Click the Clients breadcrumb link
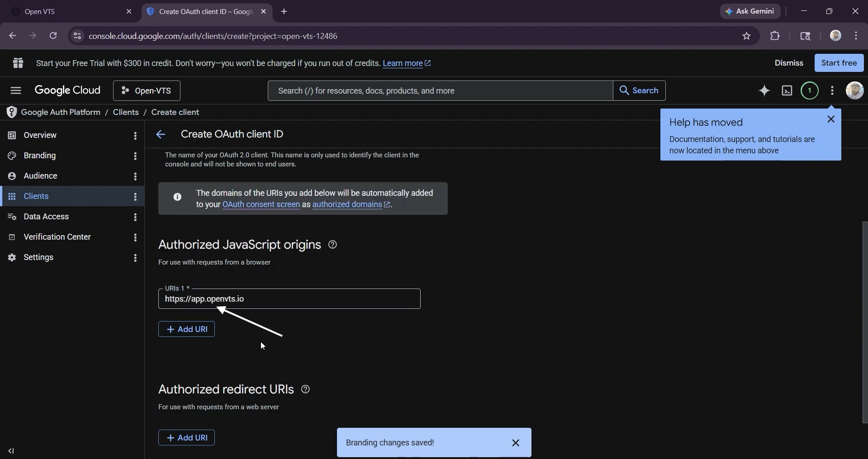868x459 pixels. tap(126, 112)
